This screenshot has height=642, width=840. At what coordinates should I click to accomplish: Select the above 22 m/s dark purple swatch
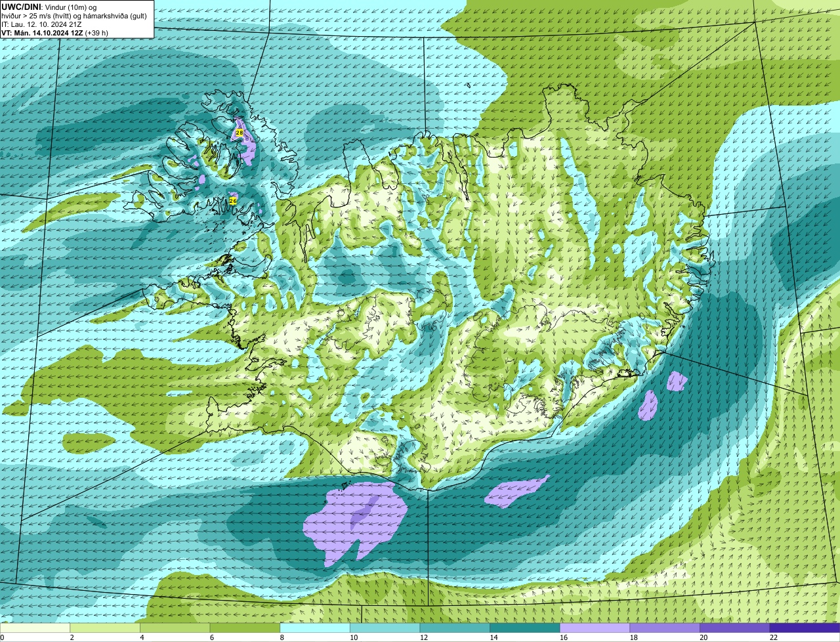coord(805,628)
